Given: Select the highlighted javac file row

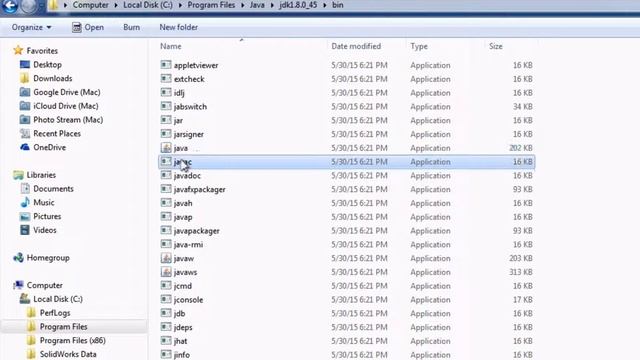Looking at the screenshot, I should pos(347,162).
